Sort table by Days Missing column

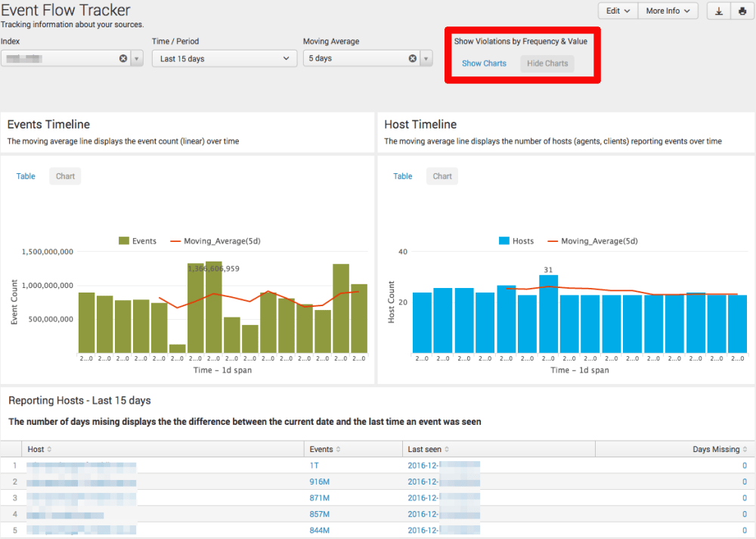pyautogui.click(x=720, y=450)
